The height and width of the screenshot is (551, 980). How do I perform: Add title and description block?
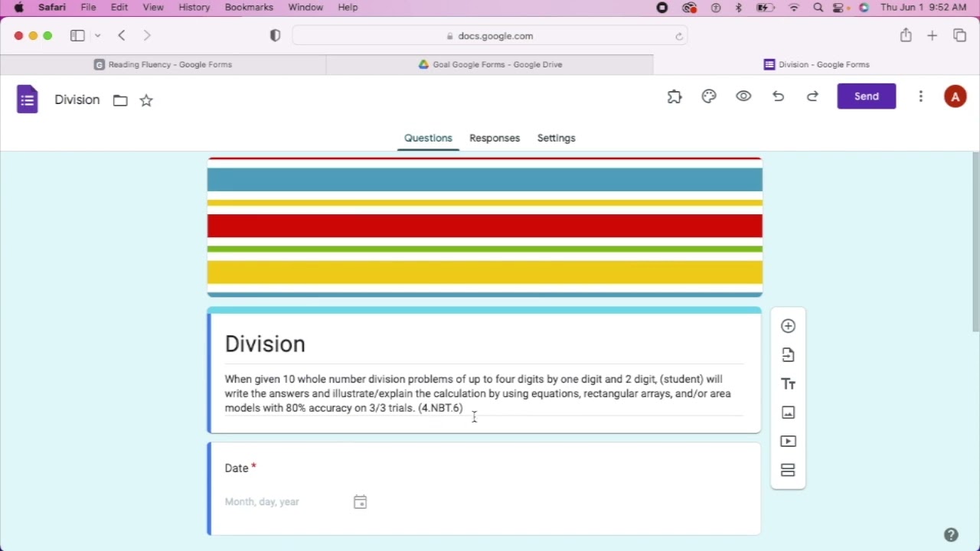(788, 384)
